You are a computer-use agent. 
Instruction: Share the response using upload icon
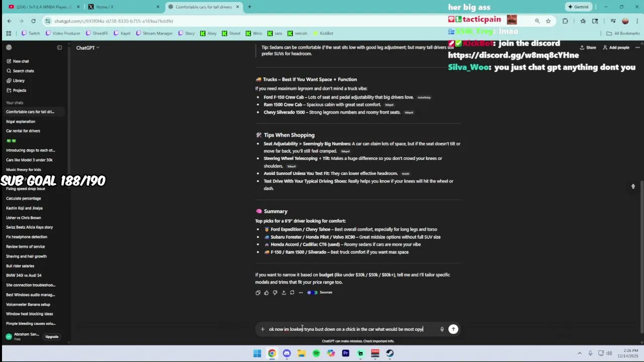pyautogui.click(x=284, y=293)
